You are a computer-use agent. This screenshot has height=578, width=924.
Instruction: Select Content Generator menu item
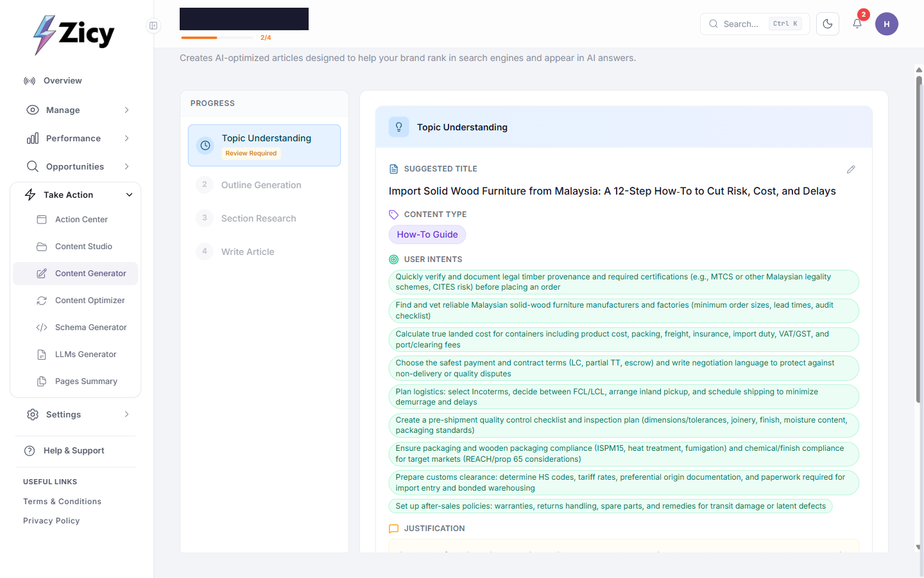pos(76,274)
